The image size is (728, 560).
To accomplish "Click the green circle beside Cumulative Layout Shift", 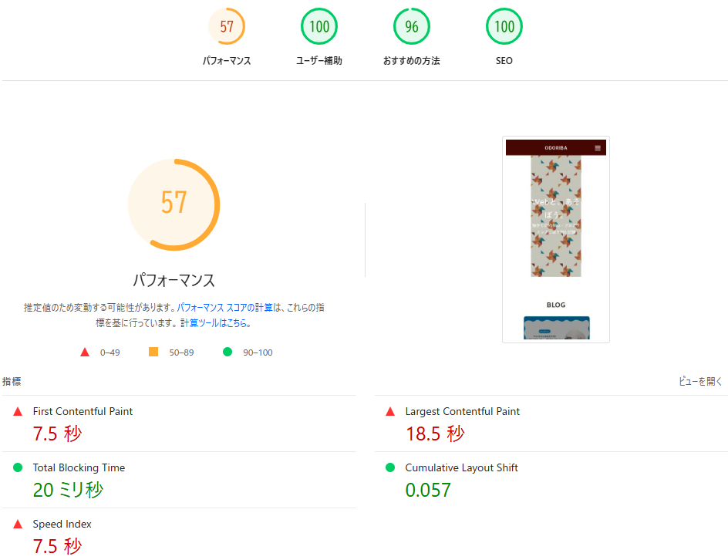I will coord(390,467).
